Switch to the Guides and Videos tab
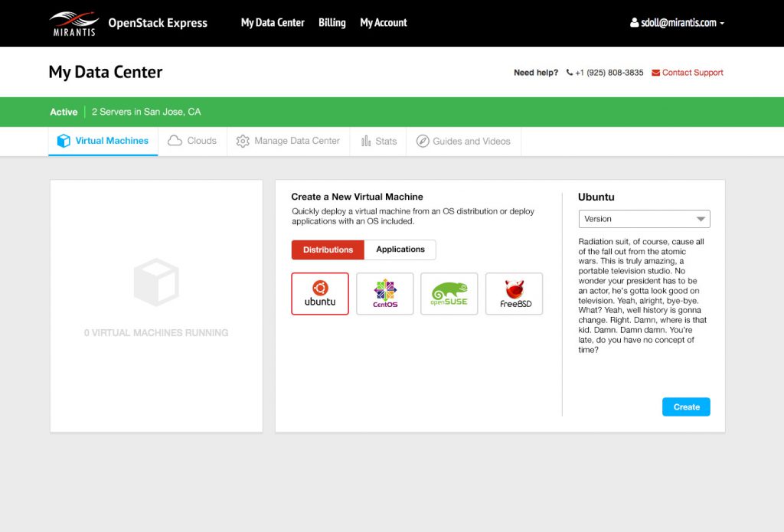 coord(464,141)
